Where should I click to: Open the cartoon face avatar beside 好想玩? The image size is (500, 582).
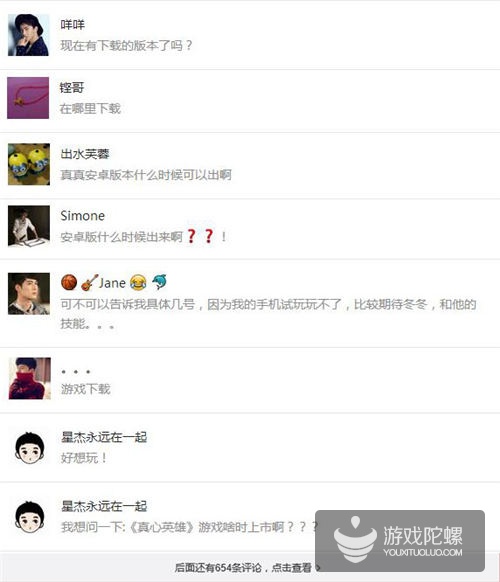[x=30, y=448]
